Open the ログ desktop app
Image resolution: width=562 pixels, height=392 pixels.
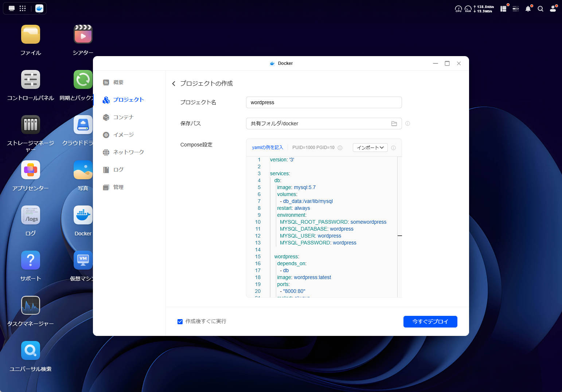click(31, 215)
